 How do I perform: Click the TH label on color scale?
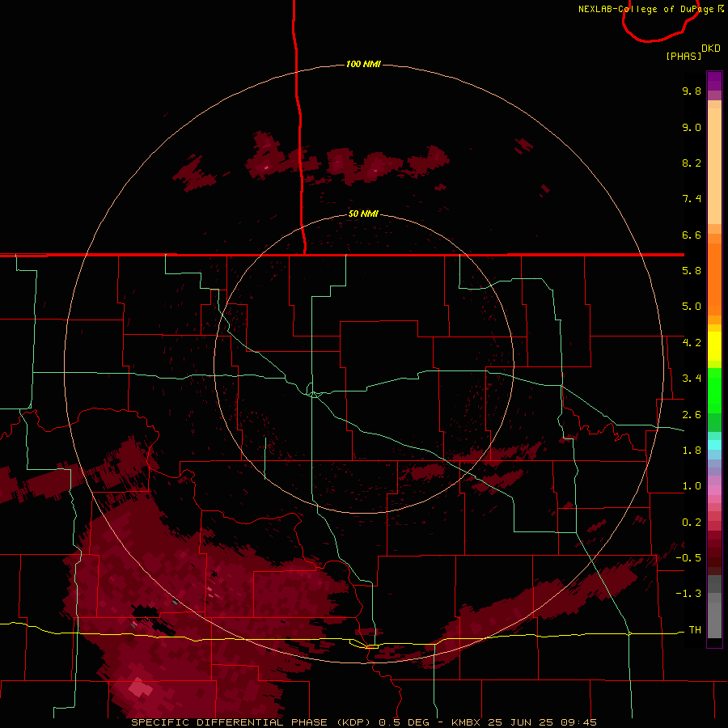click(695, 630)
